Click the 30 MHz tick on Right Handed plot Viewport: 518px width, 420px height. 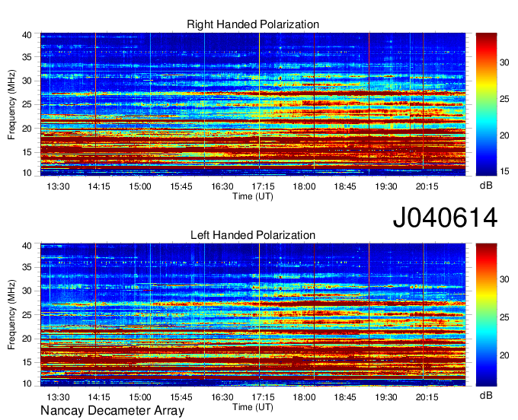coord(27,81)
